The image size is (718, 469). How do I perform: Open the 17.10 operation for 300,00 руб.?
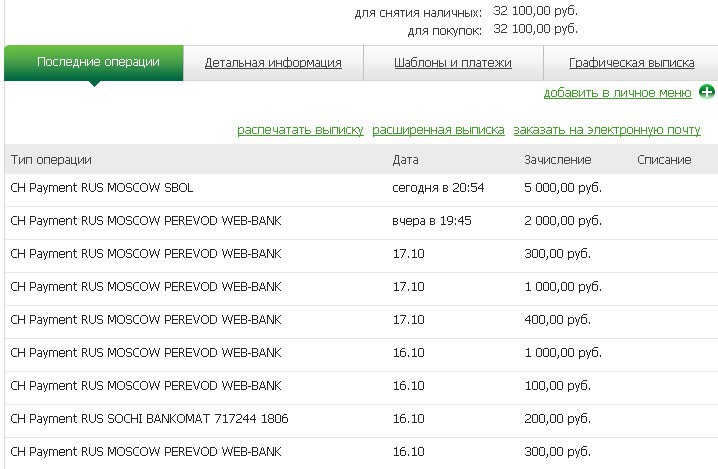(145, 254)
